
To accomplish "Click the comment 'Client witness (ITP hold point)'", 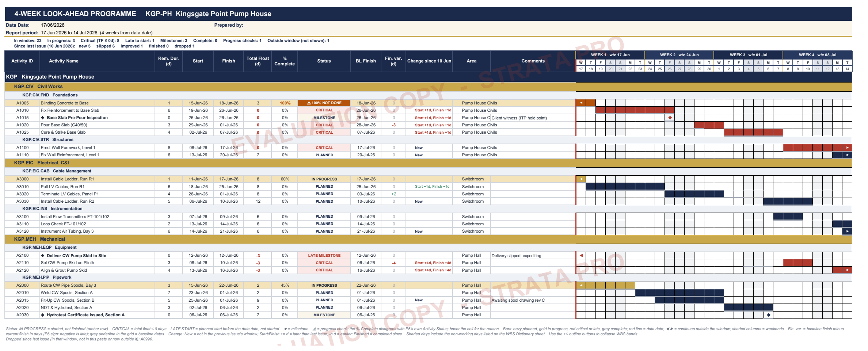I will pyautogui.click(x=519, y=118).
